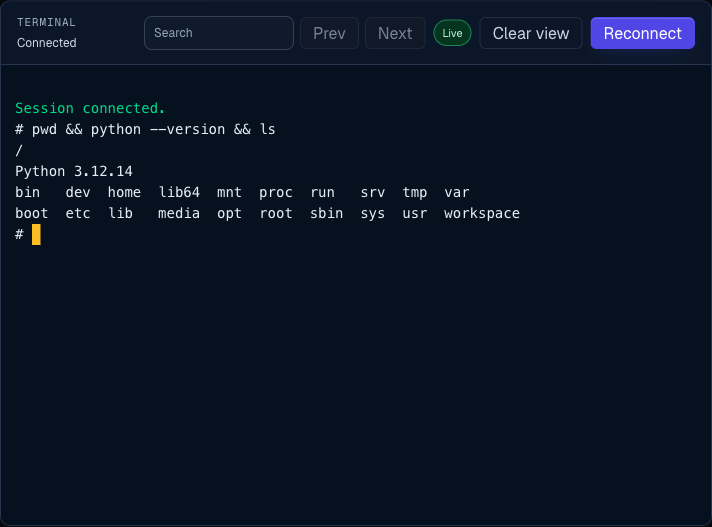
Task: Click the 'tmp' directory entry
Action: [x=415, y=193]
